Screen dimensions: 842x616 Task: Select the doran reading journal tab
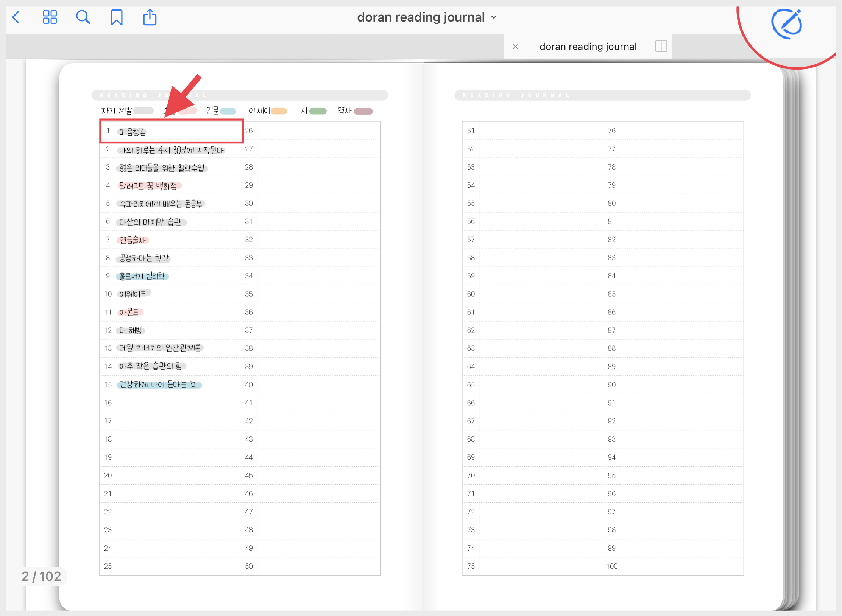coord(588,47)
